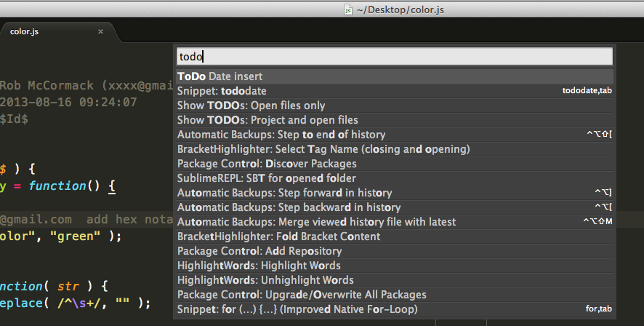
Task: Click the JS file icon in title bar
Action: 348,11
